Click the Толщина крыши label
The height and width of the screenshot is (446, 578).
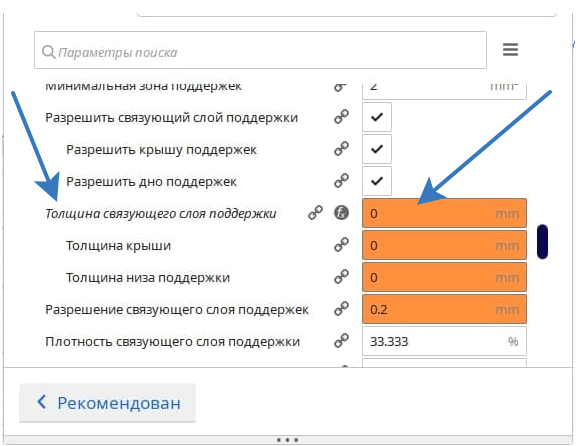118,245
